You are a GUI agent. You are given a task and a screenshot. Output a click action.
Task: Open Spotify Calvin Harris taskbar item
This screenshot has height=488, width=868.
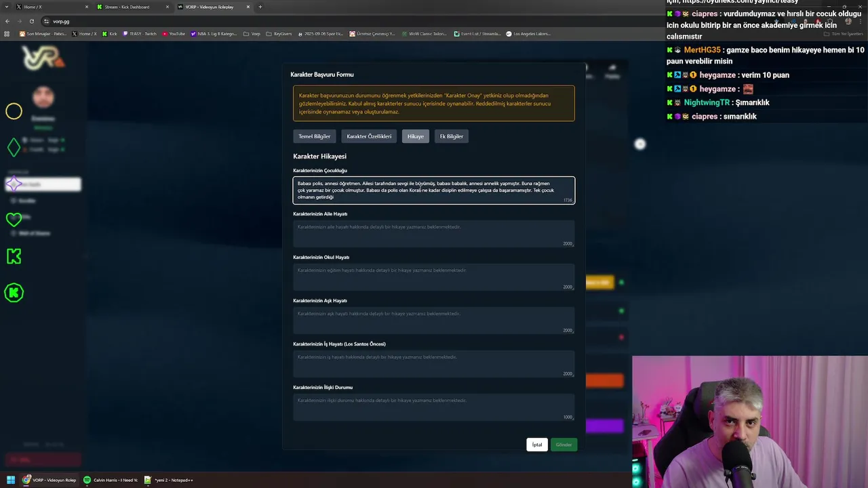point(110,480)
